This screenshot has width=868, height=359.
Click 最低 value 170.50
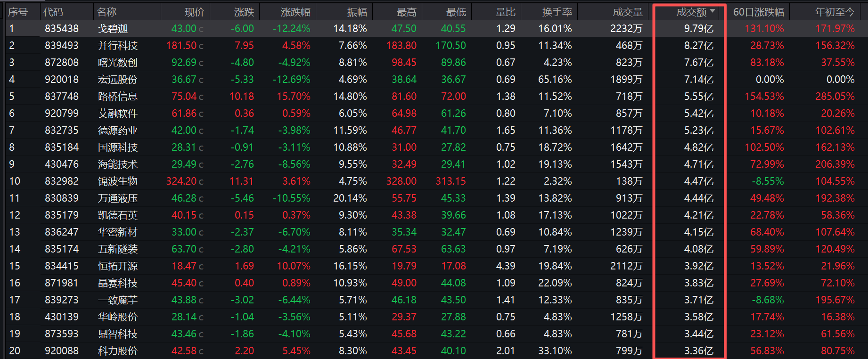(451, 46)
